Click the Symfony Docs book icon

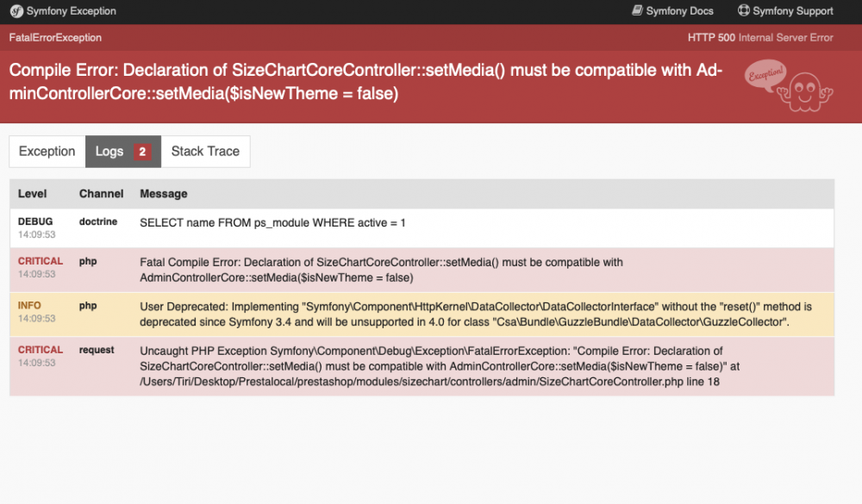(x=637, y=11)
